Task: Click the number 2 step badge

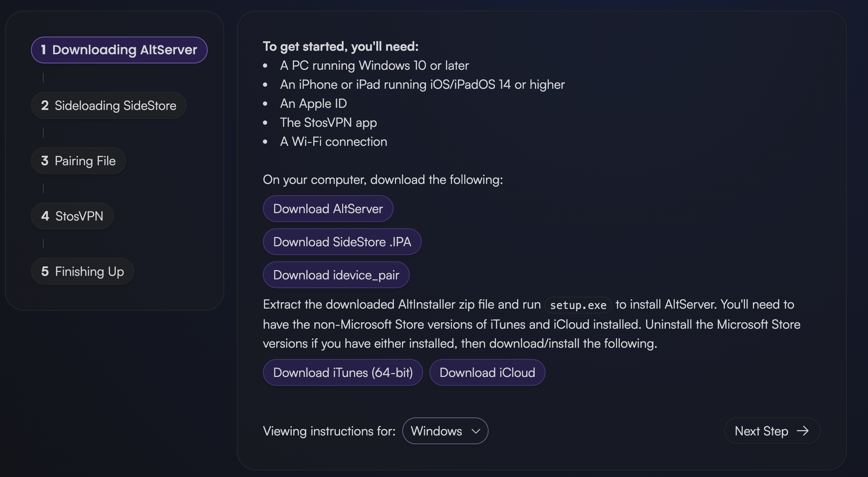Action: (x=45, y=105)
